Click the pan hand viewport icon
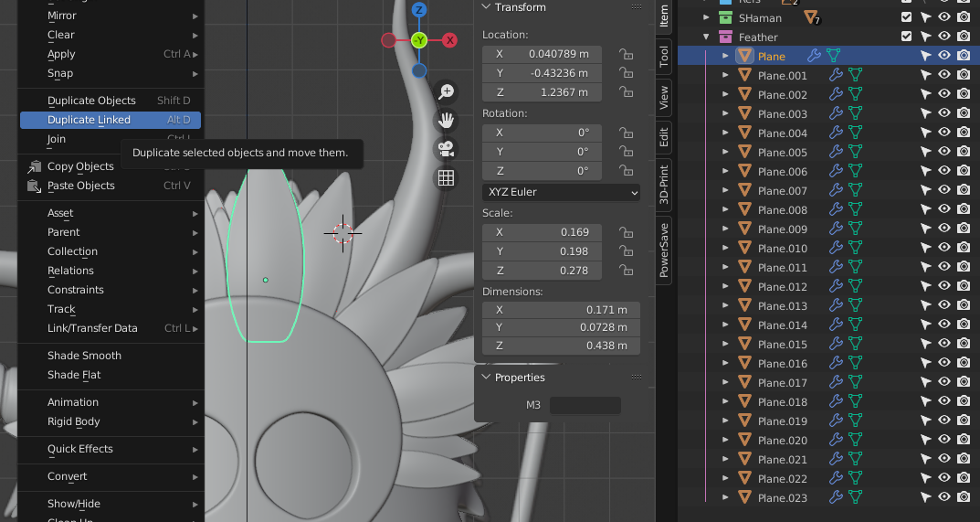The width and height of the screenshot is (980, 522). (x=446, y=120)
